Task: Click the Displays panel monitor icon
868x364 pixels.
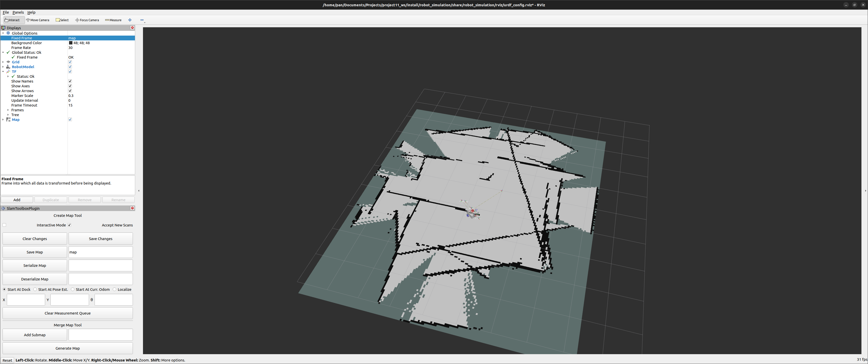Action: tap(3, 28)
